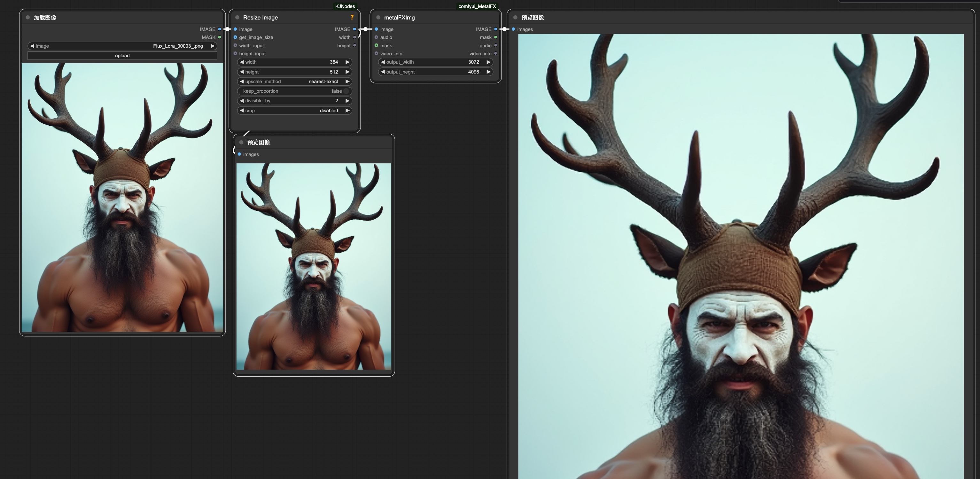Toggle the keep_proportion switch
This screenshot has width=980, height=479.
346,91
